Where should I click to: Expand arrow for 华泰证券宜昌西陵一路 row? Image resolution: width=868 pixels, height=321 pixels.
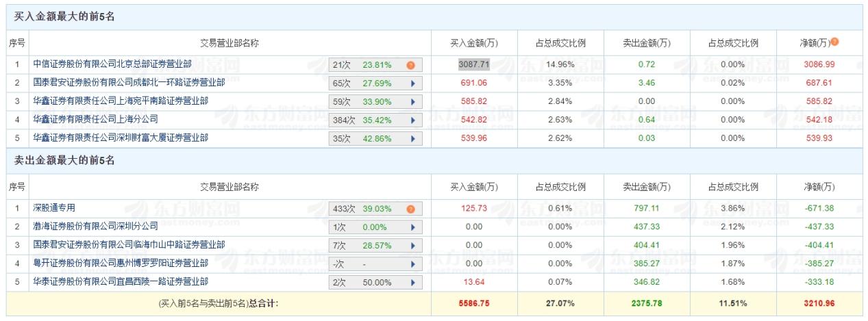412,282
